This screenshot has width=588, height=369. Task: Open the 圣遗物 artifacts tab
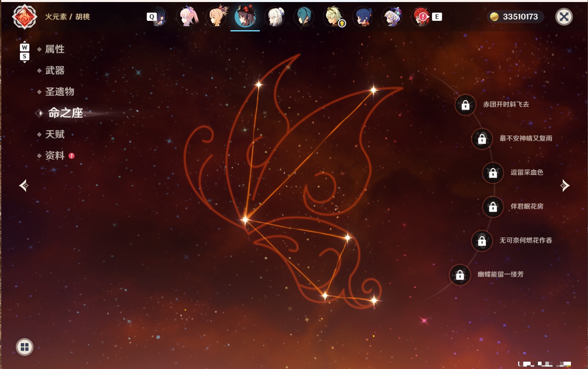(59, 92)
